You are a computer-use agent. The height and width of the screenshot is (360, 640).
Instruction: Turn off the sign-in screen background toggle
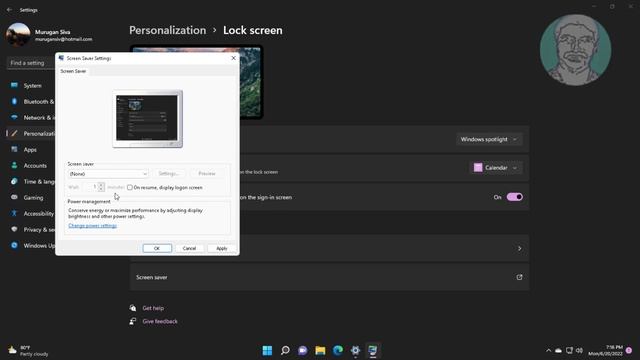515,197
